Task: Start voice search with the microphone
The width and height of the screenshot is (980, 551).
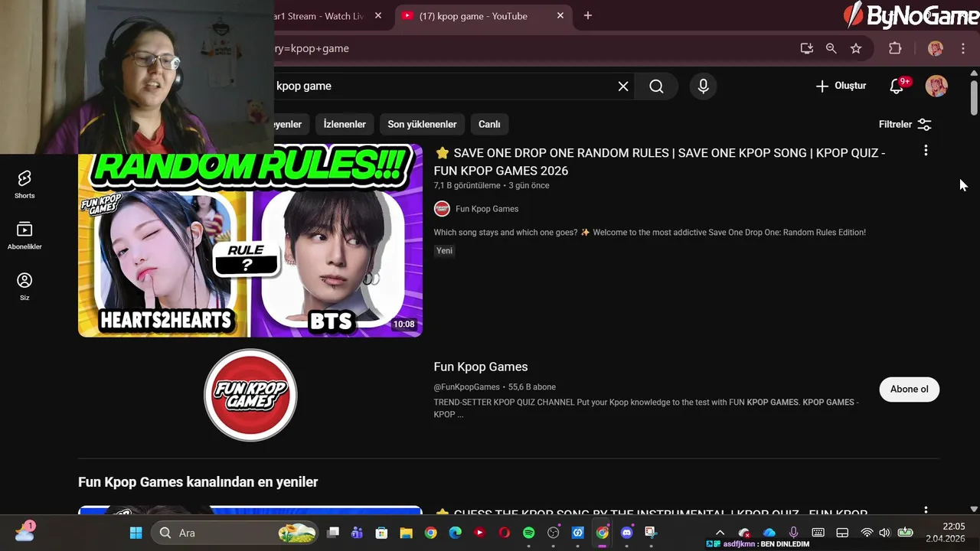Action: click(703, 86)
